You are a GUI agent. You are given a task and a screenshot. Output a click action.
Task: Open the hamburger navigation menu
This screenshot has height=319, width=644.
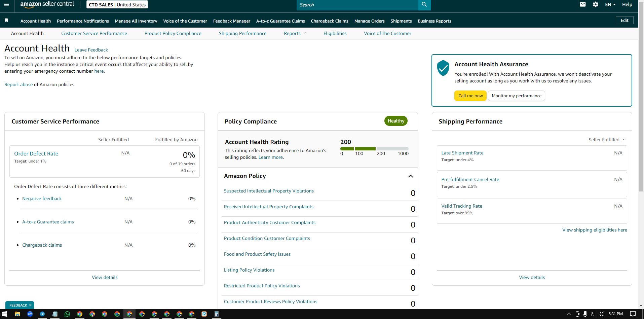tap(6, 4)
